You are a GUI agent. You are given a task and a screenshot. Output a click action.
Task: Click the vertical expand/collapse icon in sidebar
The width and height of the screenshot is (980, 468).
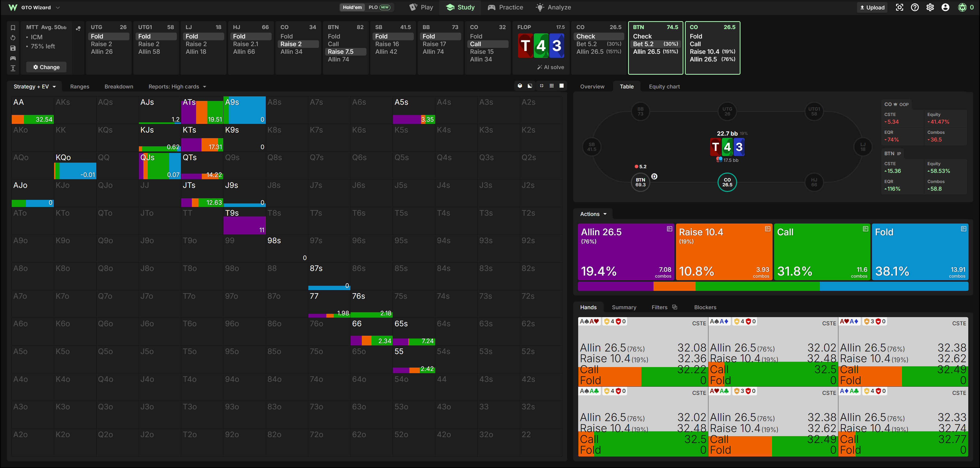tap(13, 68)
